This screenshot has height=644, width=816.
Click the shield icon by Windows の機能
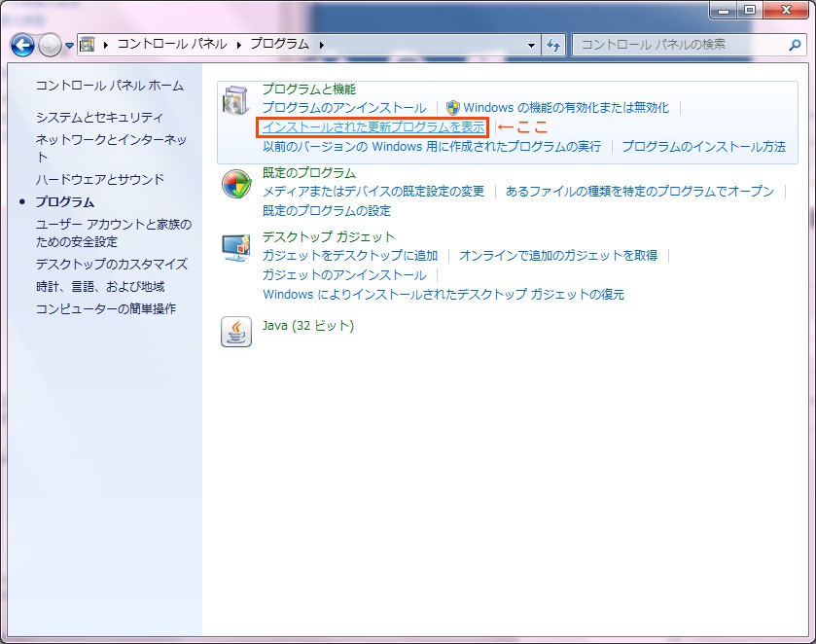pos(453,108)
